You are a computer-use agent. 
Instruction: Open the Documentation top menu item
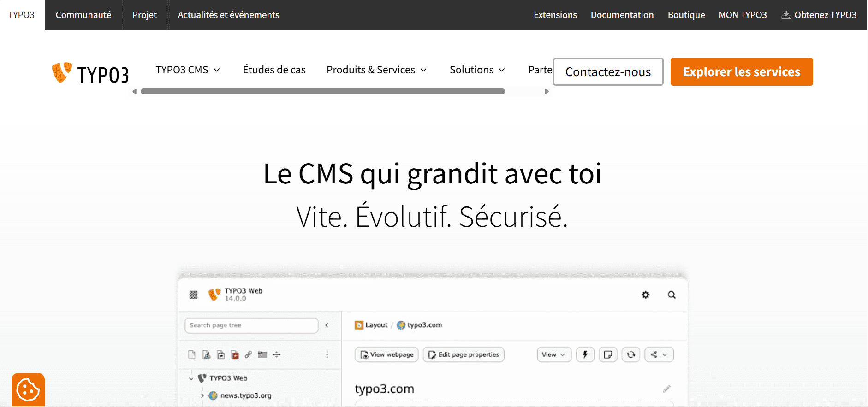(622, 15)
